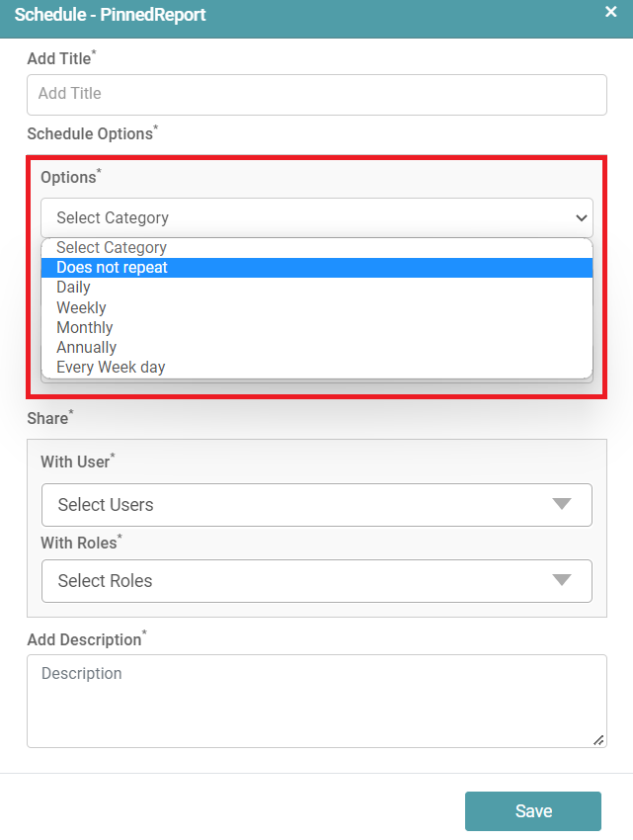
Task: Click the Add Title label
Action: 58,59
